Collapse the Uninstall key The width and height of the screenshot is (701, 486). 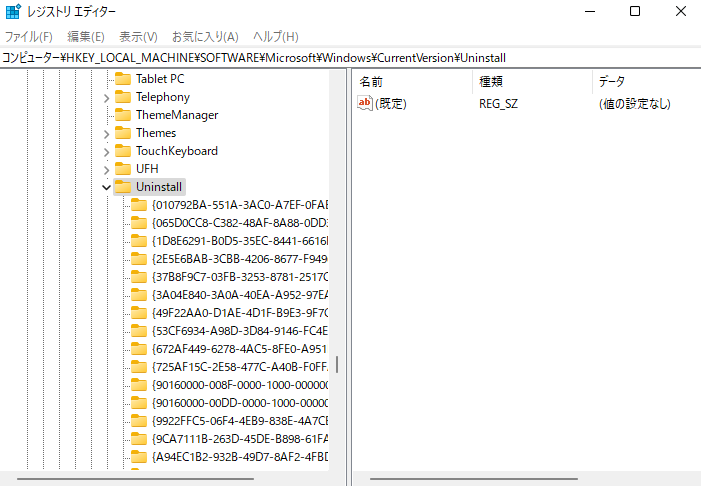106,187
